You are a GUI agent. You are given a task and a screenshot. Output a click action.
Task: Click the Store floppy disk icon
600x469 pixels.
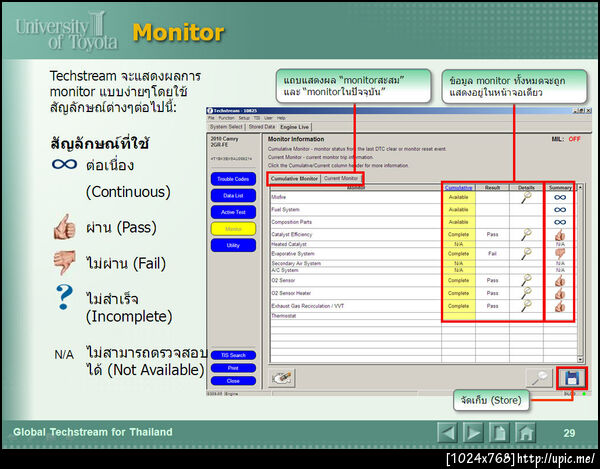572,378
